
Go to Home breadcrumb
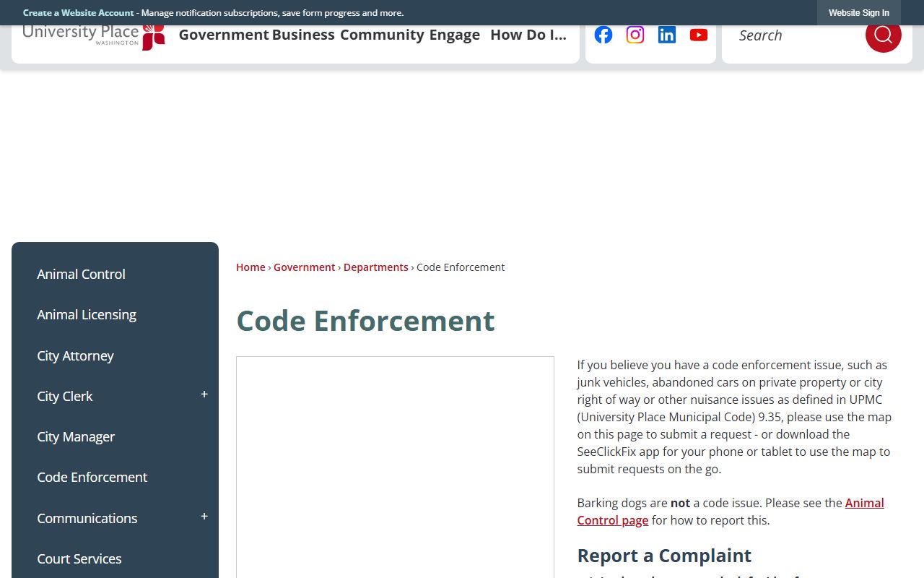(x=250, y=267)
